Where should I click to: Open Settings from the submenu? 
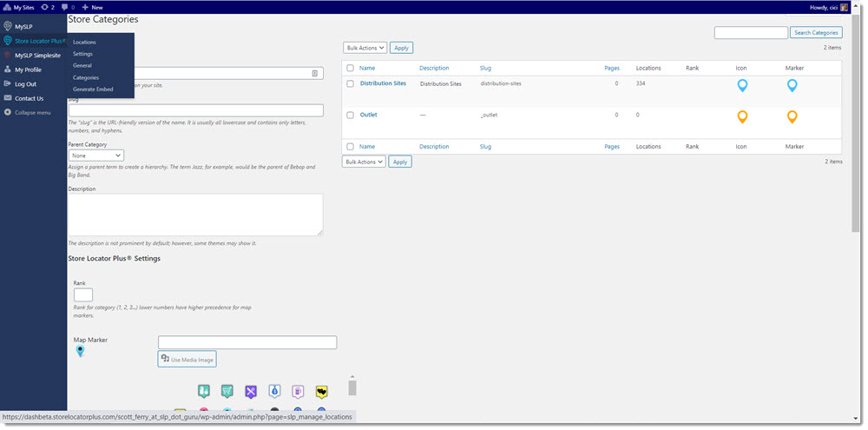pos(82,54)
